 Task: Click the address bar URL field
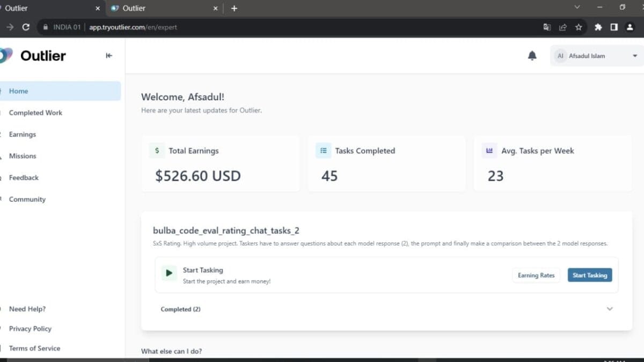click(x=311, y=27)
